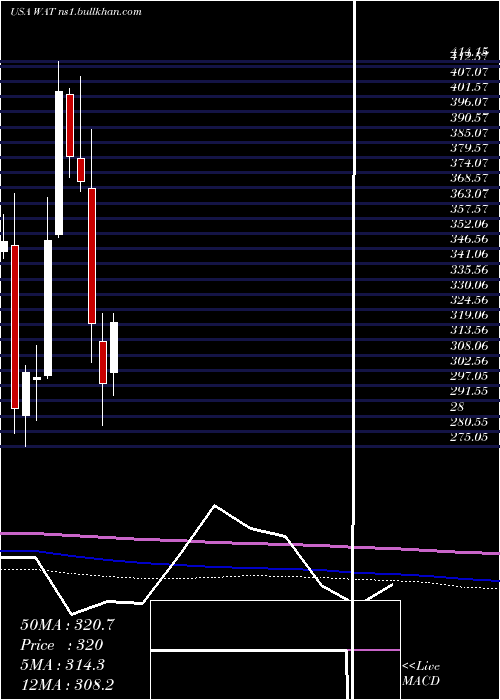Screen dimensions: 500x700
Task: Pick the 324.56 axis value
Action: pos(469,300)
